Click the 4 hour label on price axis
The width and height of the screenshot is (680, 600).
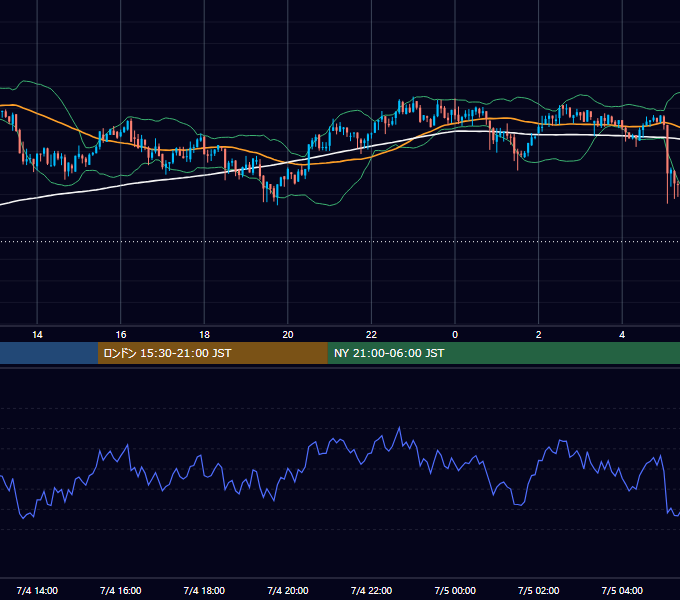click(622, 335)
